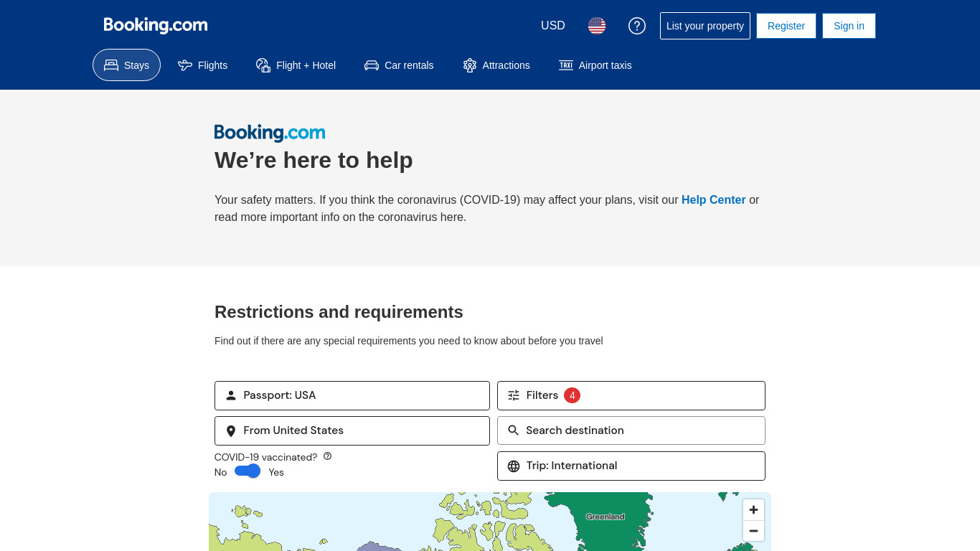Open the Airport taxis tab
This screenshot has height=551, width=980.
point(595,65)
